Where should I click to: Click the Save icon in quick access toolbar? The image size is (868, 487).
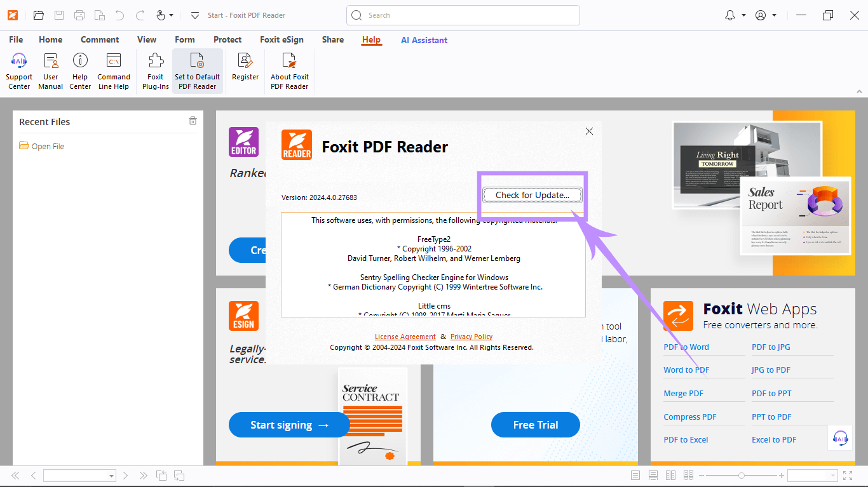59,15
